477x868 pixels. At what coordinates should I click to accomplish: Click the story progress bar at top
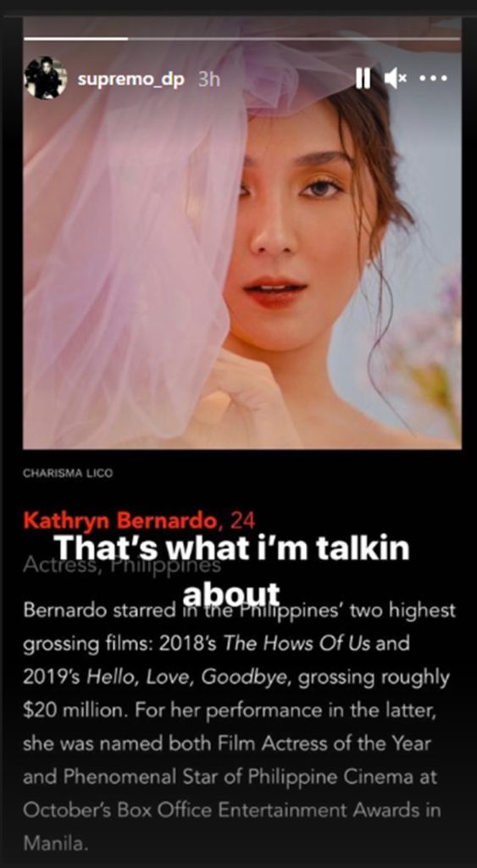[x=241, y=39]
